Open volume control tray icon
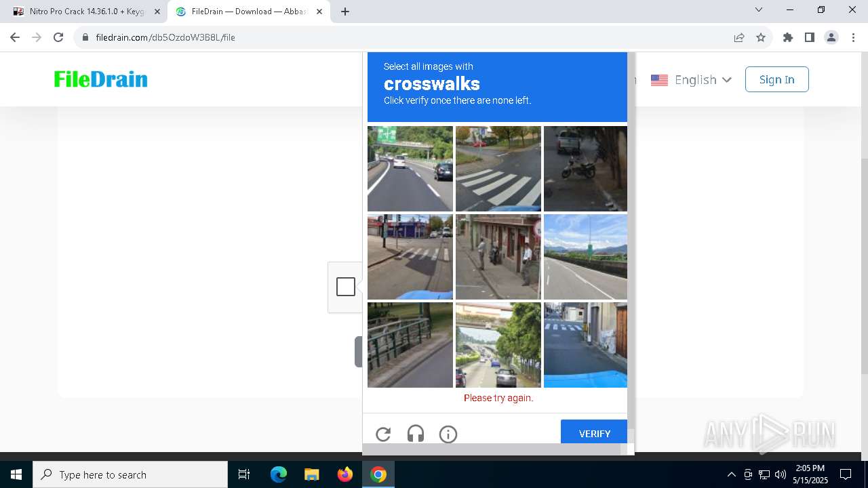 coord(781,474)
